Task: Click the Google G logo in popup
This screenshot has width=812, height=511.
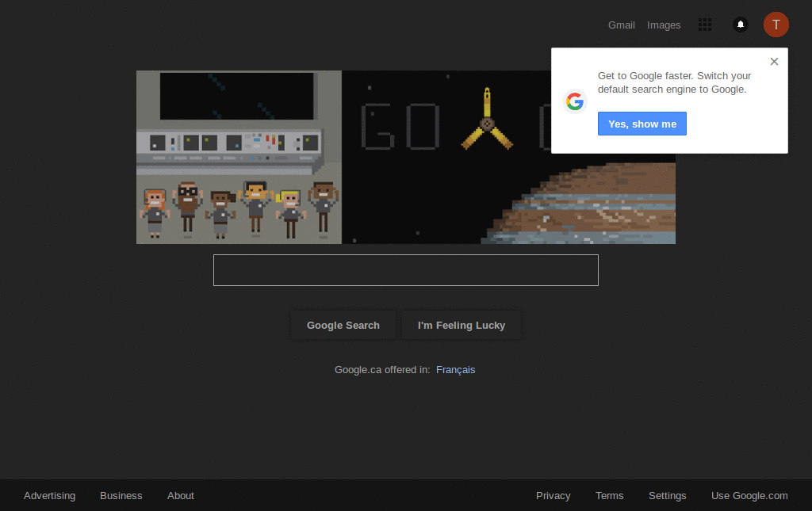Action: (575, 101)
